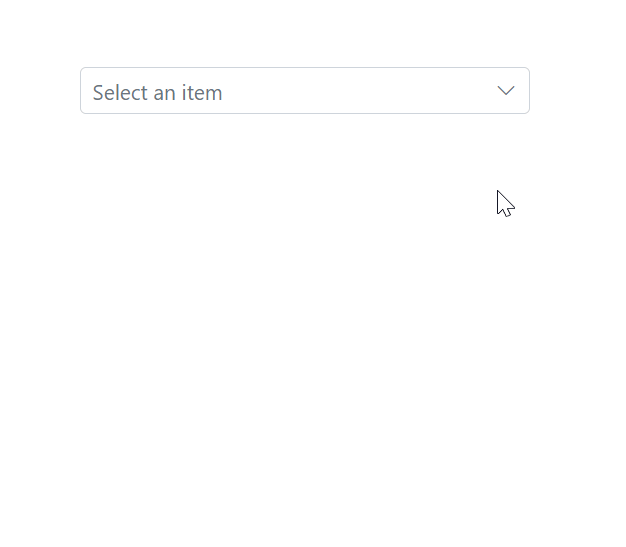The height and width of the screenshot is (547, 626).
Task: Click the select box's caret icon
Action: click(506, 91)
